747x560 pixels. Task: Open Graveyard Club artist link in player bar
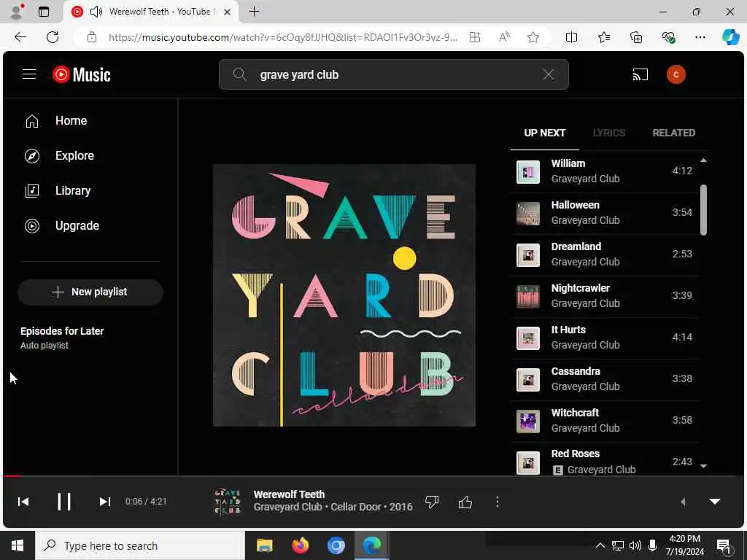[287, 507]
